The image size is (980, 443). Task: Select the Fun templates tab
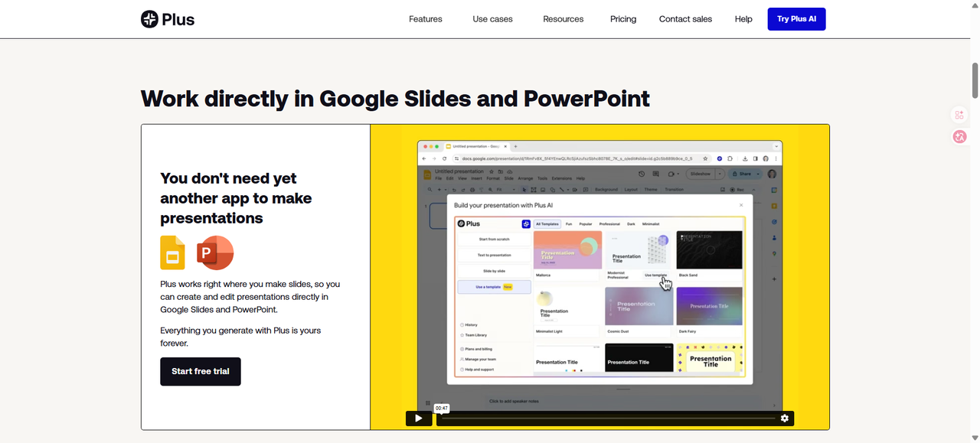[x=569, y=224]
